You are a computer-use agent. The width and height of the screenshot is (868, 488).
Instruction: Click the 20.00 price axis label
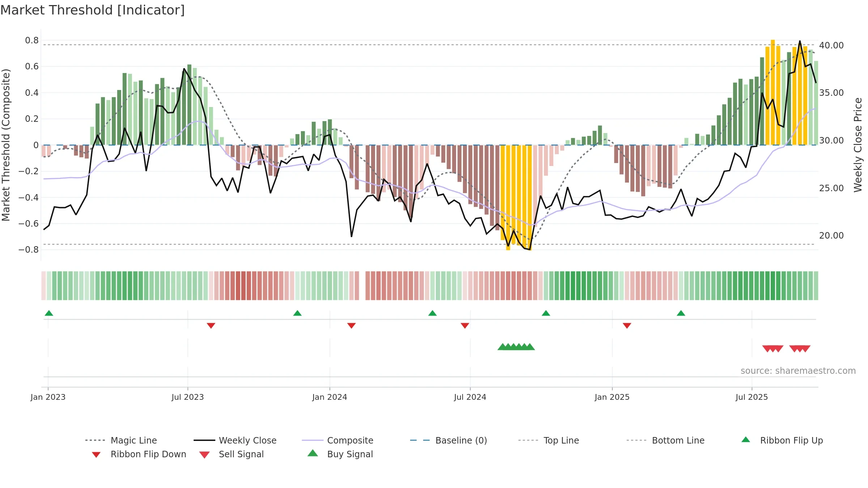[831, 235]
